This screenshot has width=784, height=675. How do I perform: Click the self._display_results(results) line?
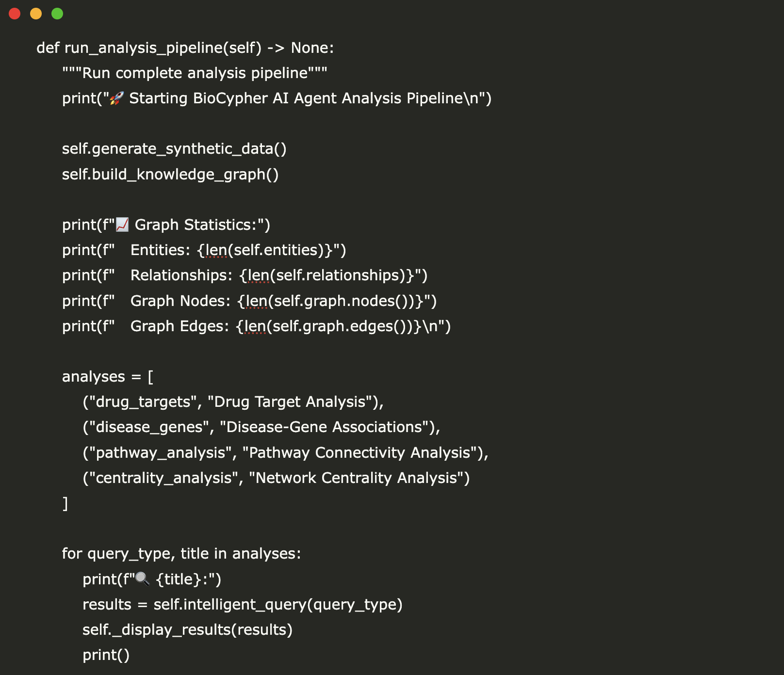pyautogui.click(x=187, y=630)
